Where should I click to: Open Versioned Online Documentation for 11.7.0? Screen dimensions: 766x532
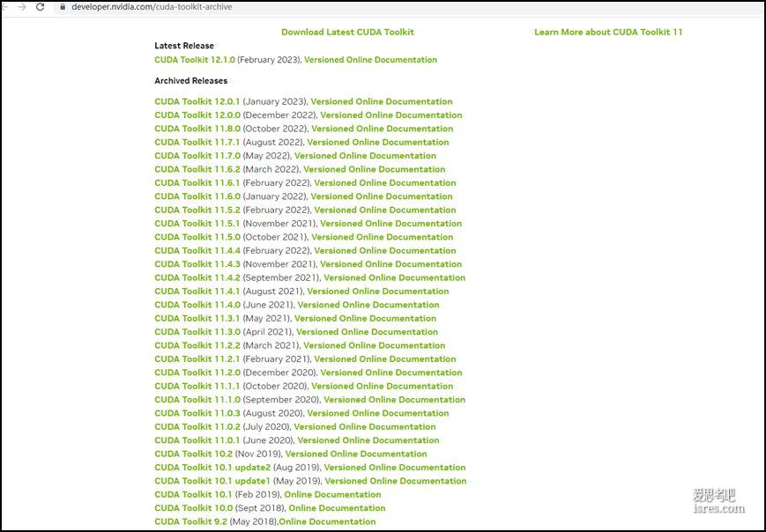click(x=366, y=156)
